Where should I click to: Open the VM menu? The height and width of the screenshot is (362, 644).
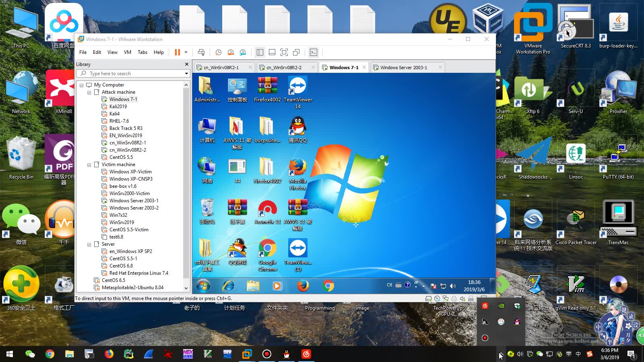click(x=128, y=52)
